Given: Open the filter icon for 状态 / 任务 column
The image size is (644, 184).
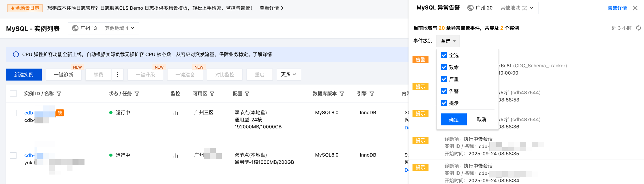Looking at the screenshot, I should point(137,93).
